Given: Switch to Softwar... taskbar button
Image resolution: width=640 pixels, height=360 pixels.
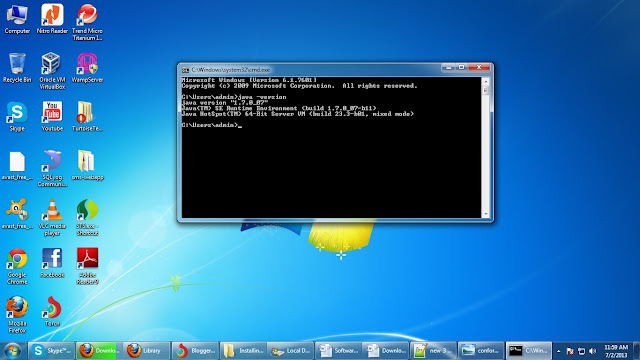Looking at the screenshot, I should pos(339,351).
